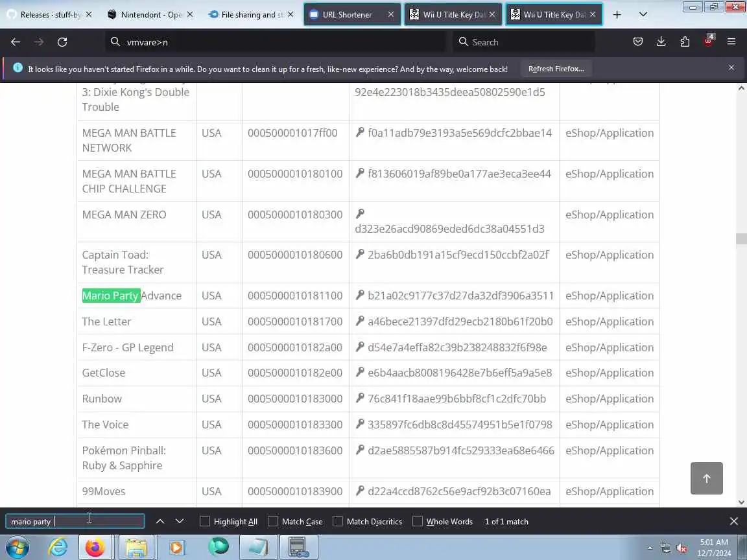Screen dimensions: 747x560
Task: Launch Internet Explorer from taskbar
Action: pyautogui.click(x=58, y=548)
